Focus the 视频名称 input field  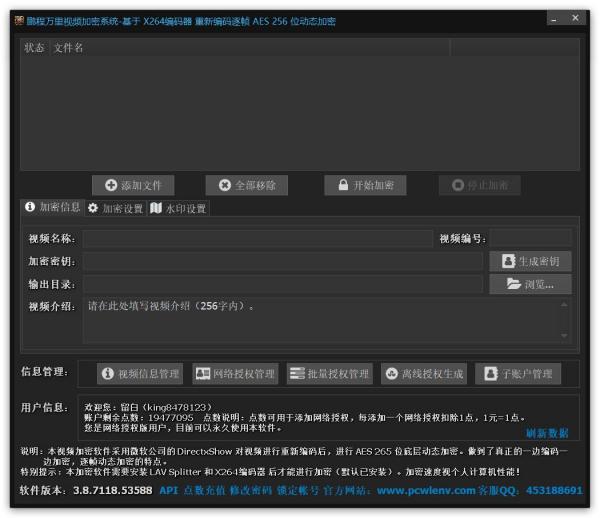pos(258,239)
